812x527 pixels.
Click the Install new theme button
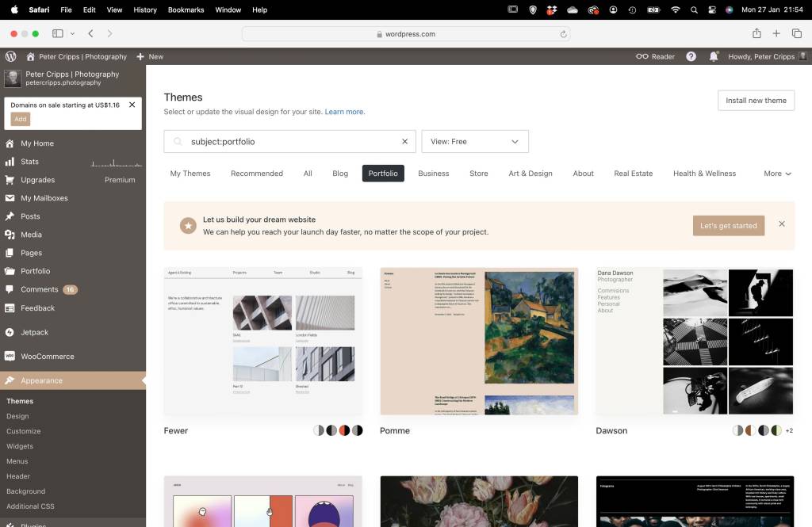pyautogui.click(x=756, y=101)
